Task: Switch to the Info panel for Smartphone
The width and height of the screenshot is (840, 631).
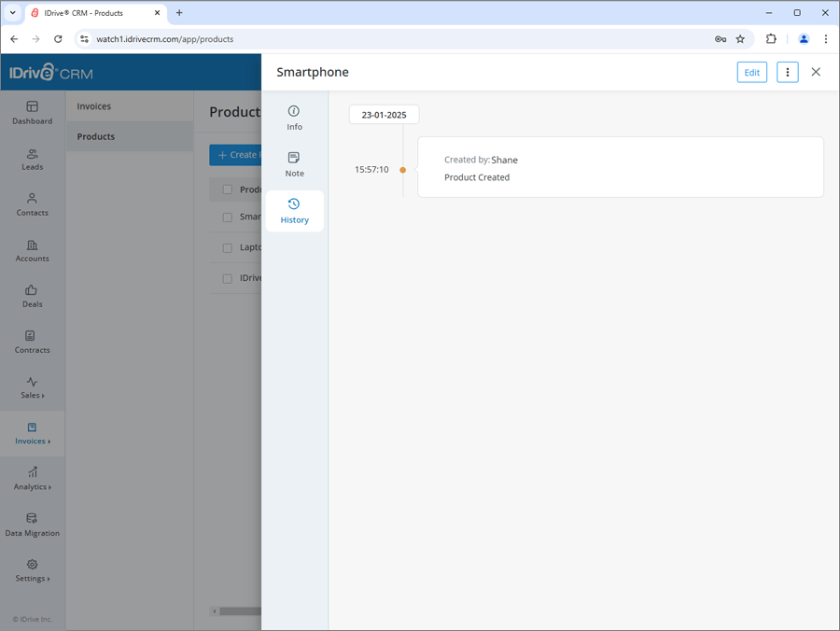Action: pos(294,119)
